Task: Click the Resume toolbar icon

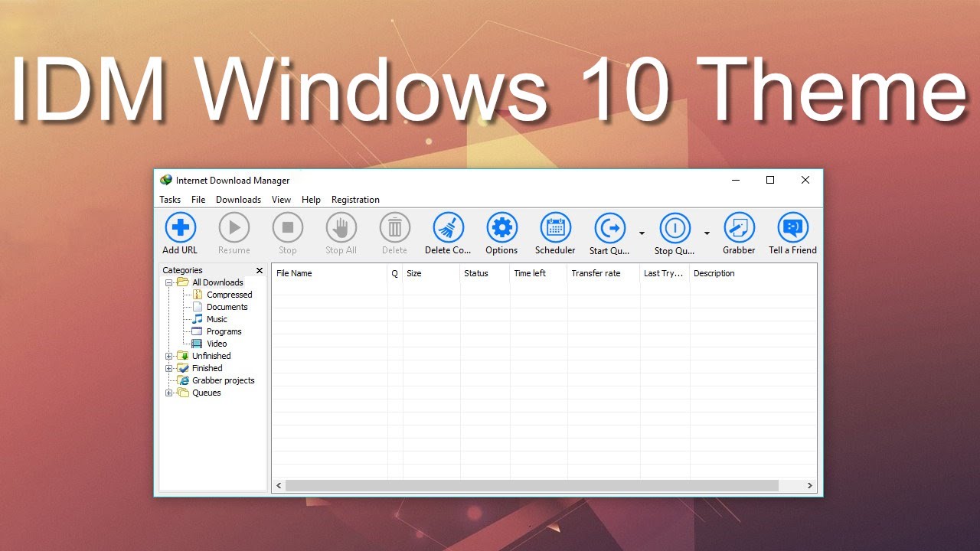Action: click(234, 227)
